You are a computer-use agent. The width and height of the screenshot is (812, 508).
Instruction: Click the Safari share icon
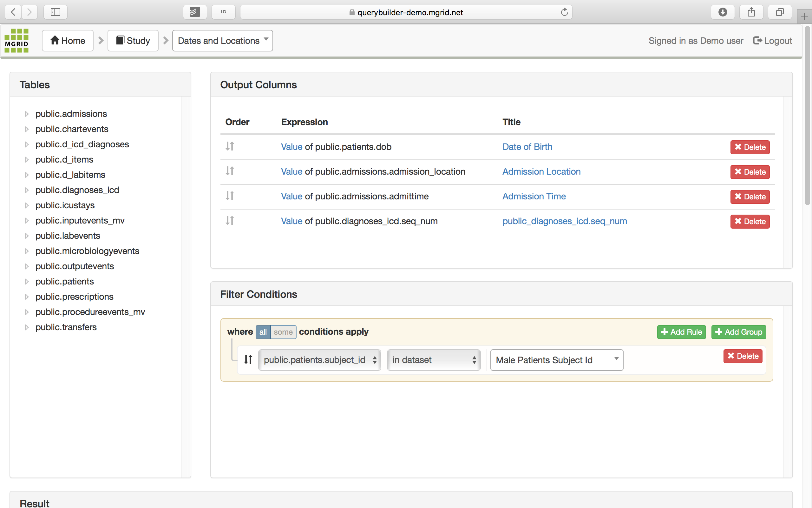coord(751,12)
